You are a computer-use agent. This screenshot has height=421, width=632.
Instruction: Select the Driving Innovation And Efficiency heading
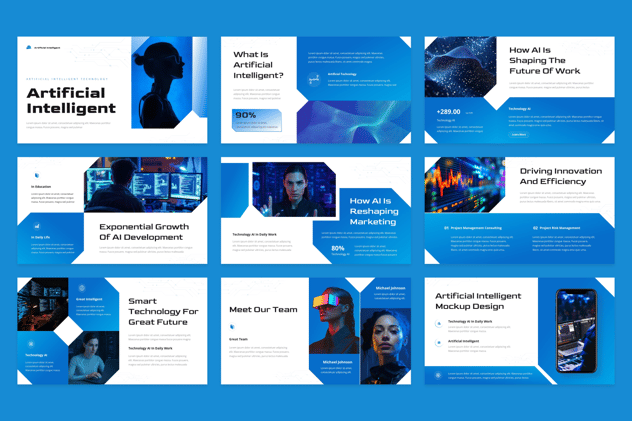[561, 177]
